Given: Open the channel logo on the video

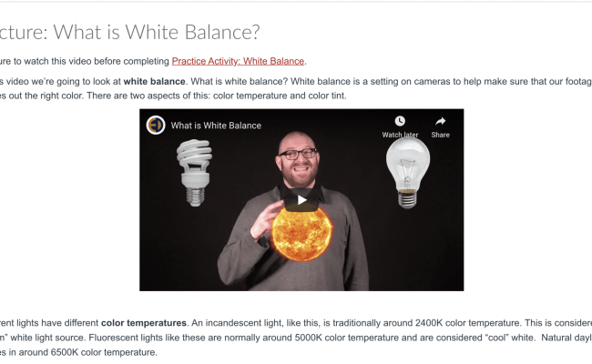Looking at the screenshot, I should [156, 125].
